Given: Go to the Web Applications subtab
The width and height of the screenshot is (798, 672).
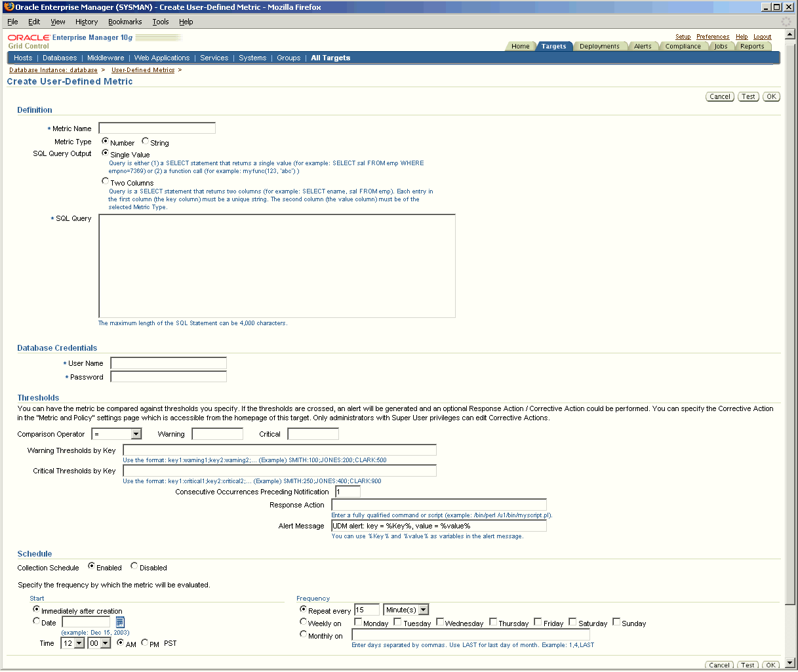Looking at the screenshot, I should point(162,58).
